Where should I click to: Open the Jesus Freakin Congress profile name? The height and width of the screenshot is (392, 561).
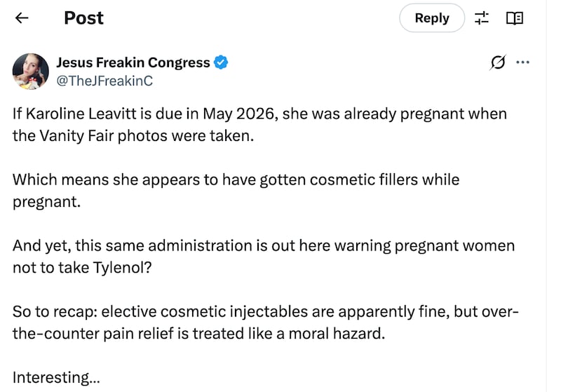pos(133,62)
